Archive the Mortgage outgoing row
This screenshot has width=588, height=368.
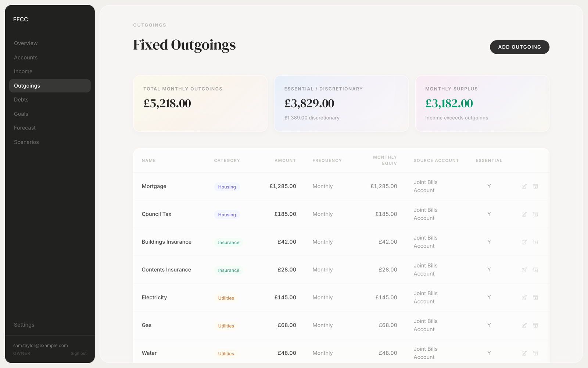point(536,187)
